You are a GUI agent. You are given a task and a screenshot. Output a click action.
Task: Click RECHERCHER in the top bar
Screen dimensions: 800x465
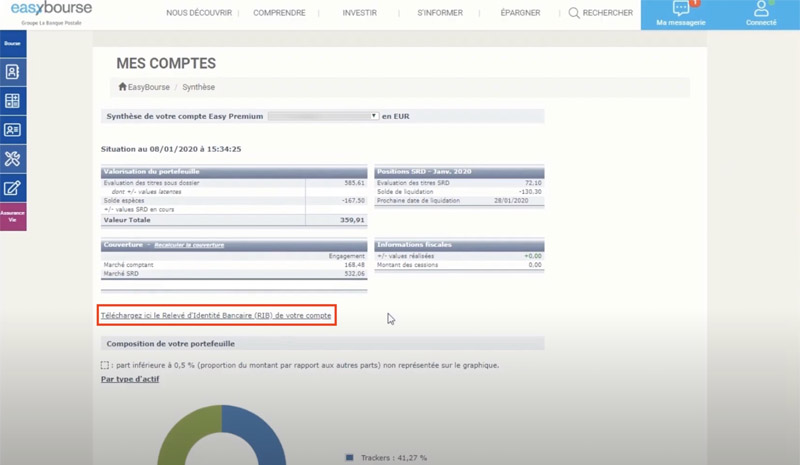[x=608, y=13]
